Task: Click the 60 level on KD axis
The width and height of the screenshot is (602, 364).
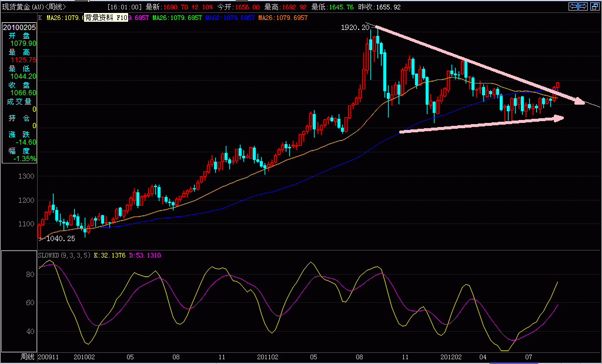Action: click(30, 303)
